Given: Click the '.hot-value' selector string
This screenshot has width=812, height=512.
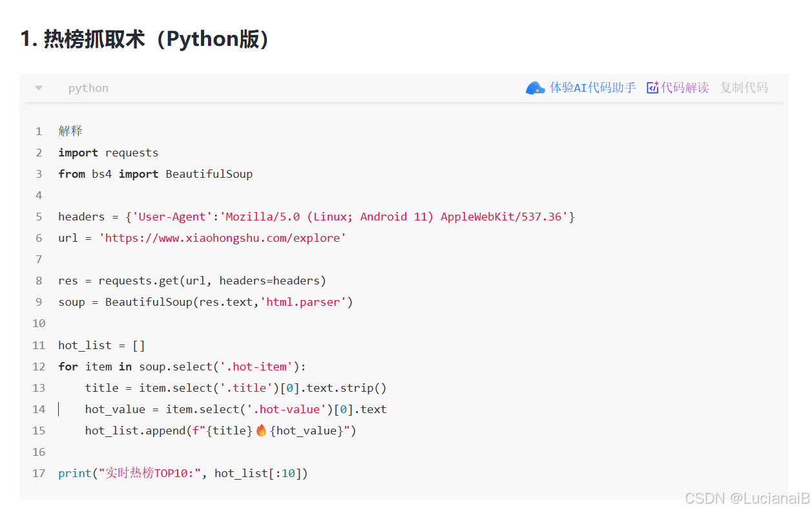Looking at the screenshot, I should [x=287, y=409].
